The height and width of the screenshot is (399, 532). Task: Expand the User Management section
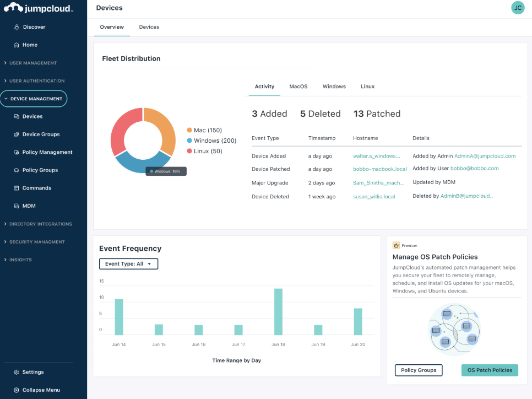tap(30, 63)
